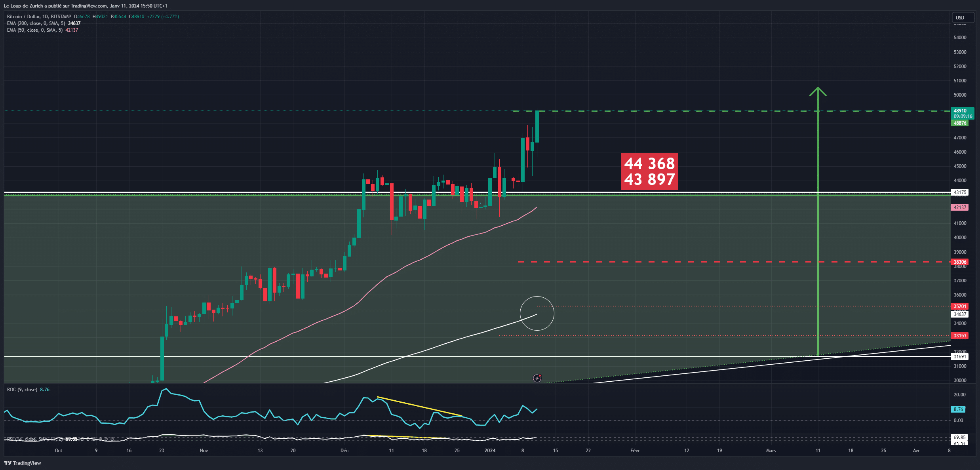The height and width of the screenshot is (470, 980).
Task: Select the ROC (9, close) indicator legend
Action: coord(22,390)
